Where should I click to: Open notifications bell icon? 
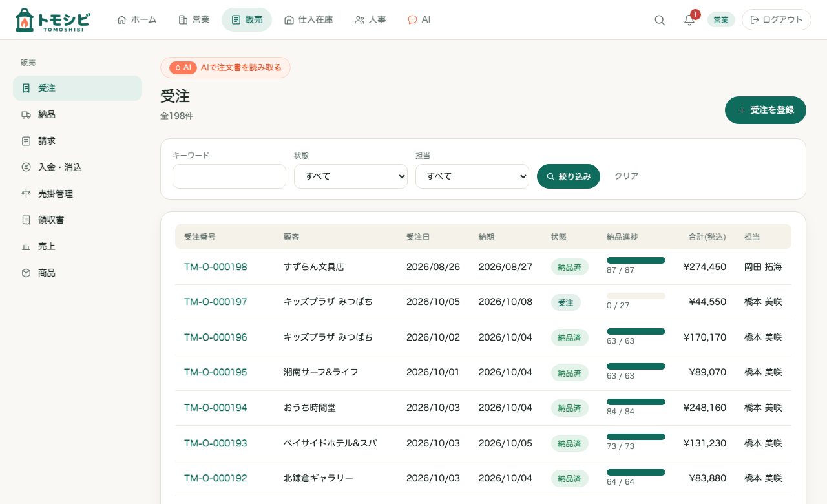tap(689, 20)
